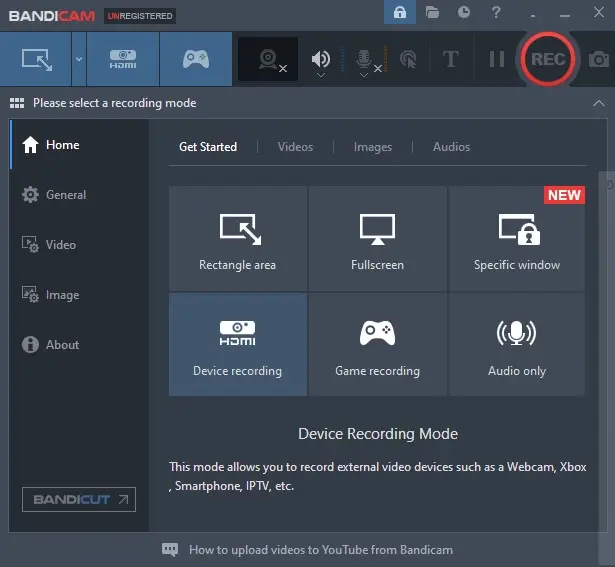Switch to Get Started tab
615x567 pixels.
(x=208, y=147)
